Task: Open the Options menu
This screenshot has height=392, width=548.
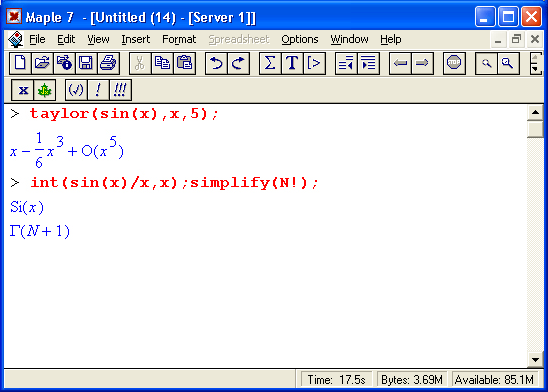Action: click(300, 39)
